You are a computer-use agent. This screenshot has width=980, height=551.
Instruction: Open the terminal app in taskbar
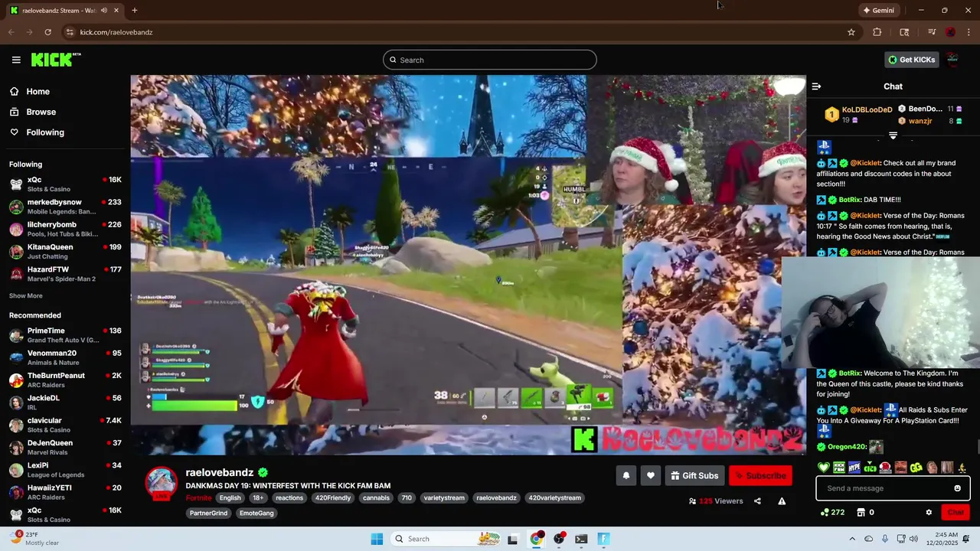[581, 539]
